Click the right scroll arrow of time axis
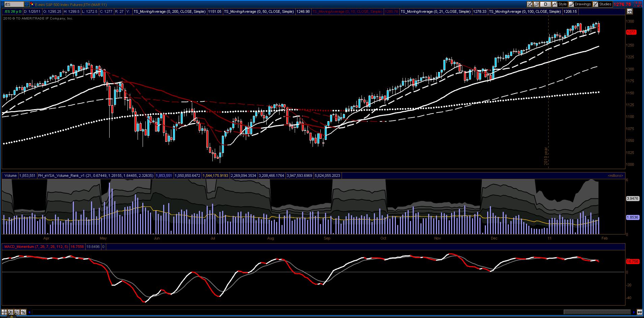644x318 pixels. (x=634, y=312)
